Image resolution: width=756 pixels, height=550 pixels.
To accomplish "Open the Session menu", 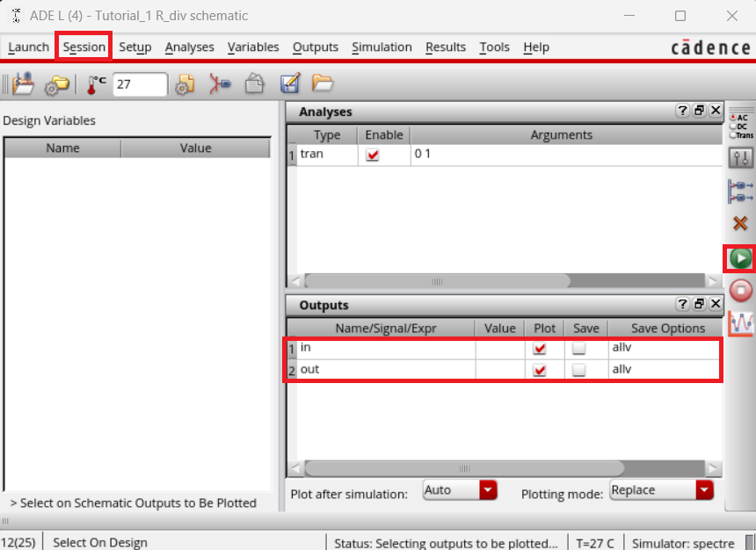I will coord(84,47).
